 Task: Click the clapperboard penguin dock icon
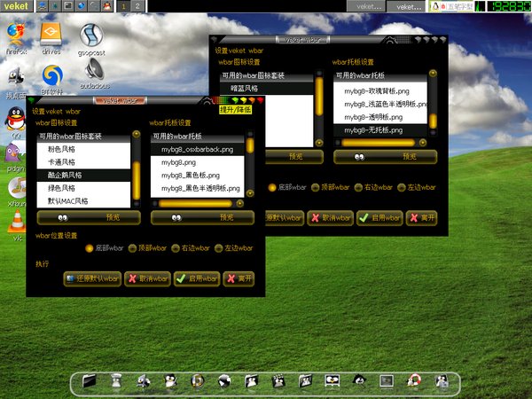pyautogui.click(x=278, y=381)
